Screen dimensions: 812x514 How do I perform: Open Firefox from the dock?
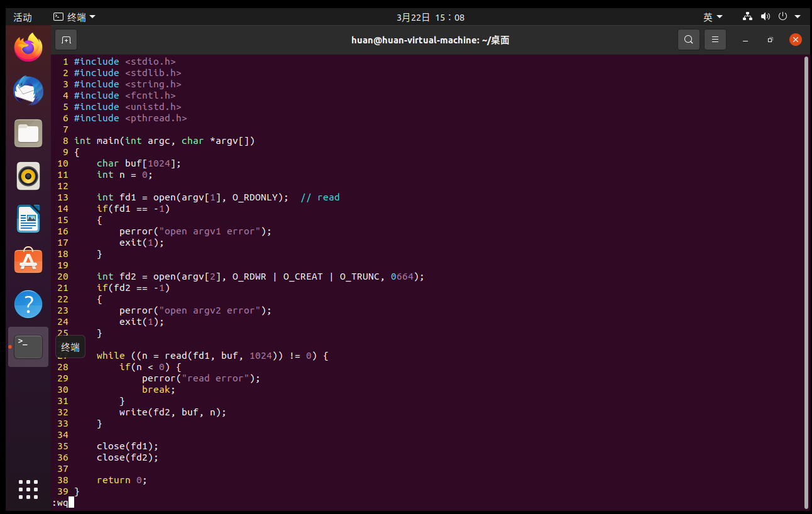[x=28, y=48]
